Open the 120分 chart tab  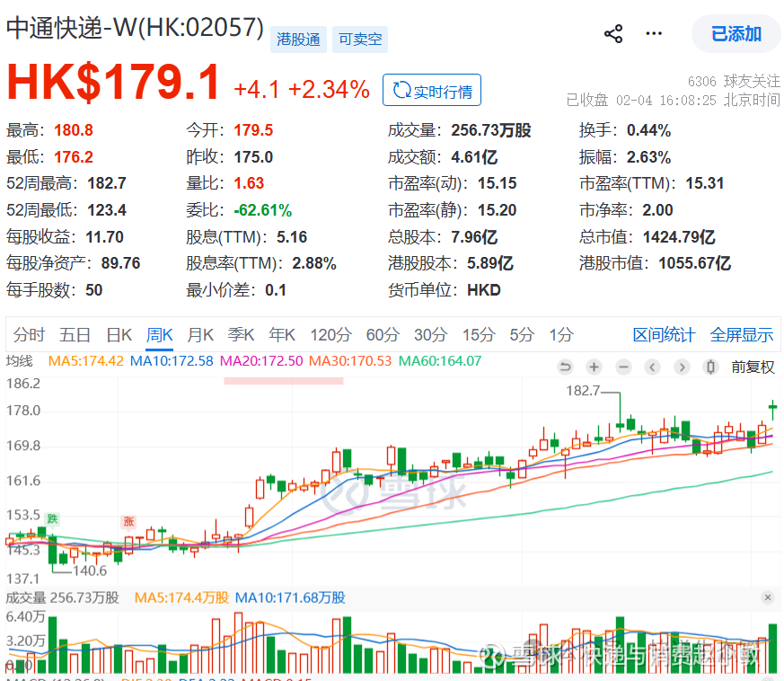click(331, 334)
